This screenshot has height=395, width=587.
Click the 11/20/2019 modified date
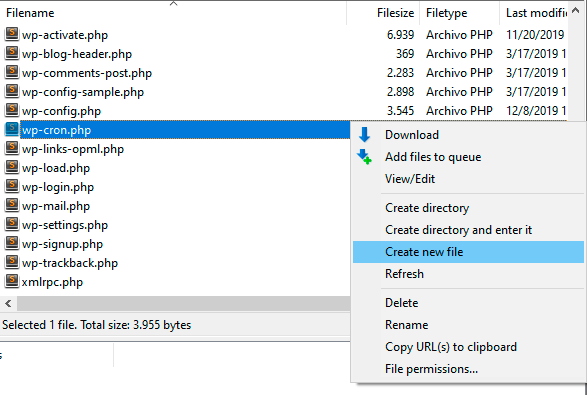pyautogui.click(x=535, y=35)
